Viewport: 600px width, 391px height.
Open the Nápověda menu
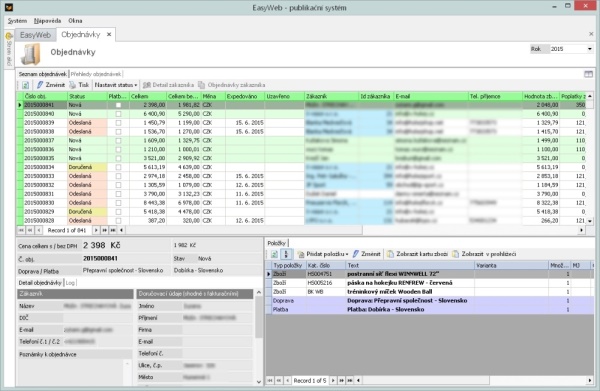(47, 21)
